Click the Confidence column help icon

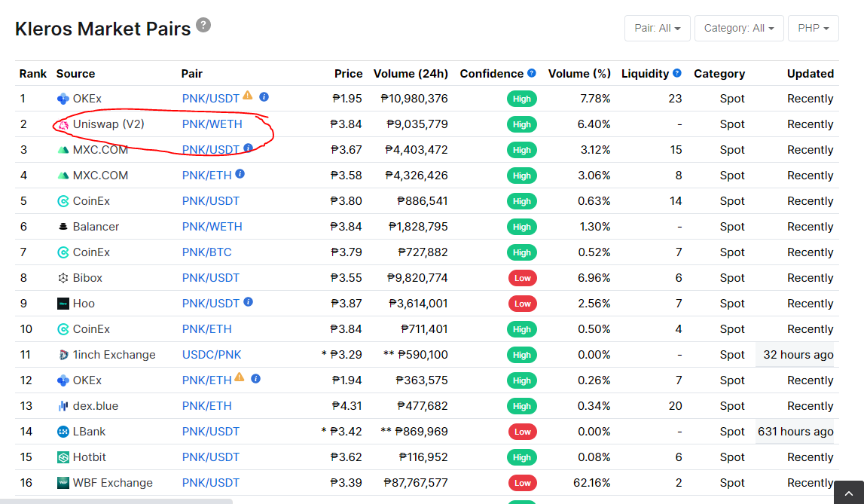(532, 73)
